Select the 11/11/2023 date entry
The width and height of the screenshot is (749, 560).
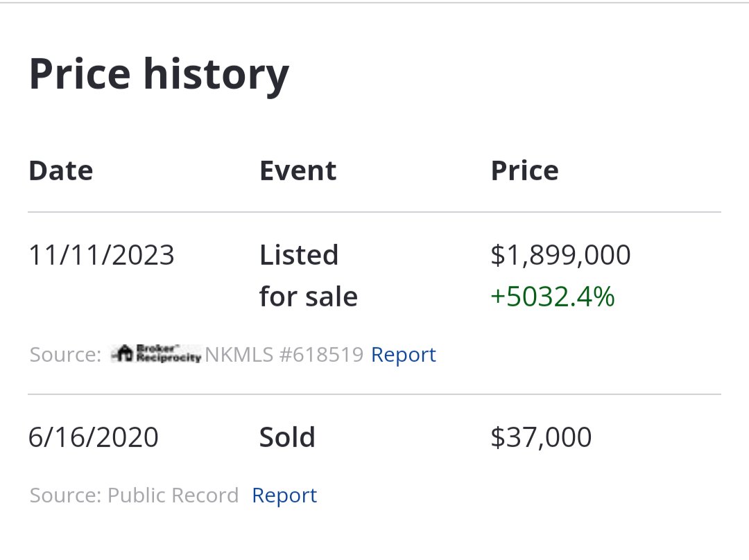(x=101, y=255)
